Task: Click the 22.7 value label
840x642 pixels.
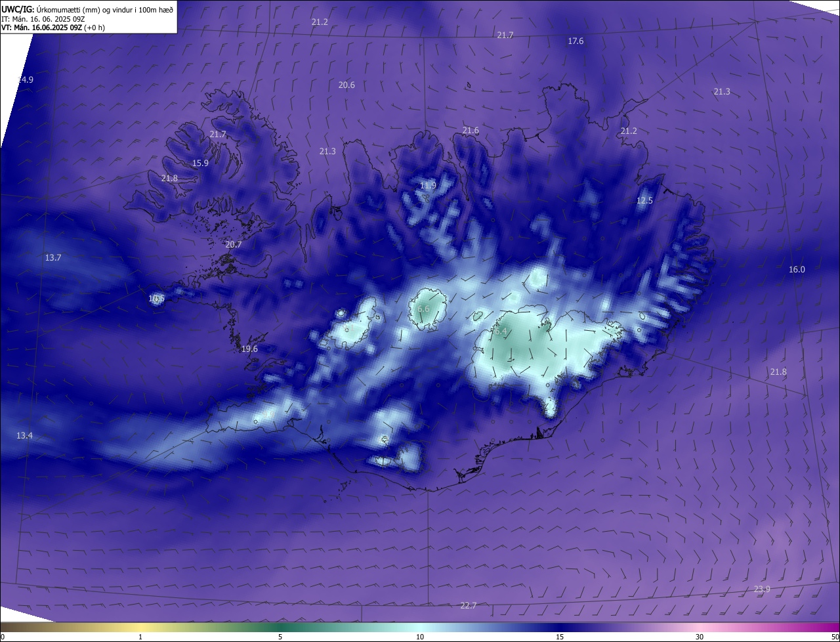Action: [x=468, y=606]
